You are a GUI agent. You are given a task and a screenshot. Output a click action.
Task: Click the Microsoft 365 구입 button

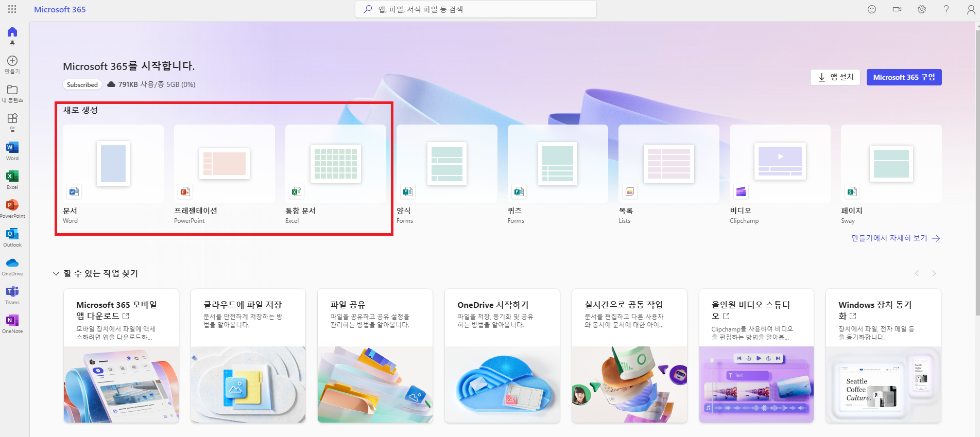[904, 77]
